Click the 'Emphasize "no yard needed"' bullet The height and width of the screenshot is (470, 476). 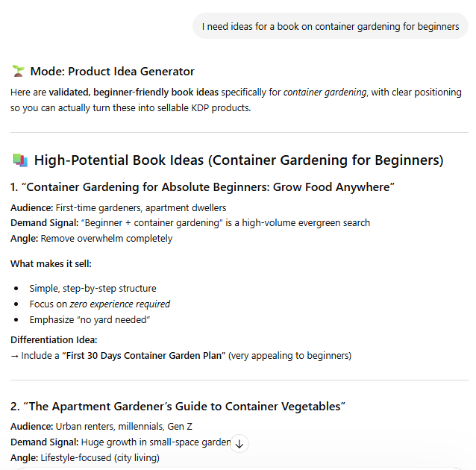(x=90, y=320)
